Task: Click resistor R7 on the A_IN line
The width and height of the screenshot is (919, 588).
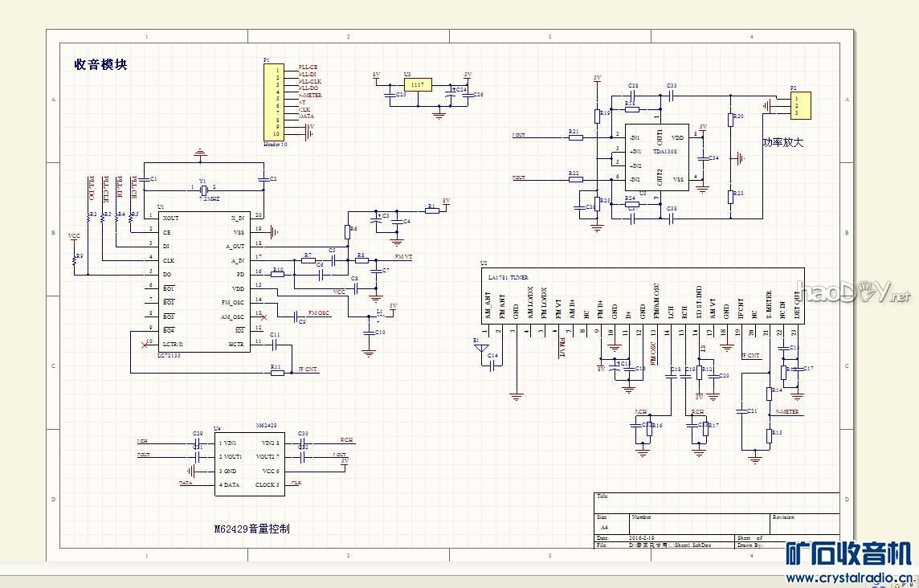Action: pos(307,260)
